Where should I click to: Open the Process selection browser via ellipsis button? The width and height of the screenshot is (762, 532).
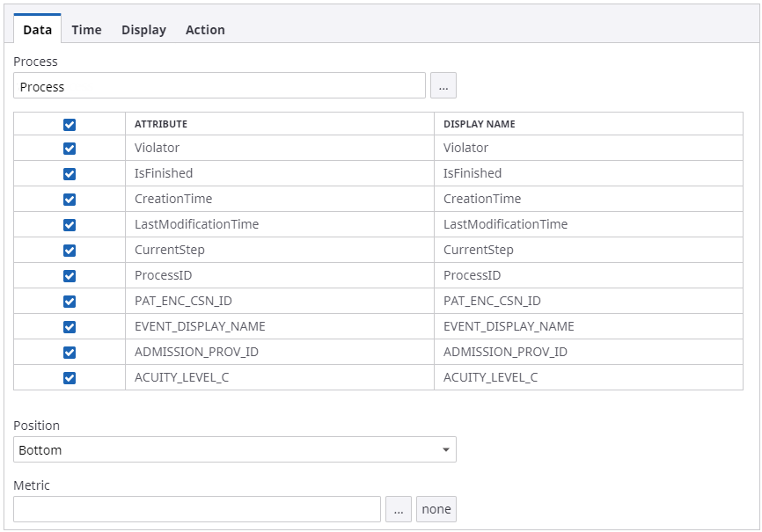tap(443, 85)
